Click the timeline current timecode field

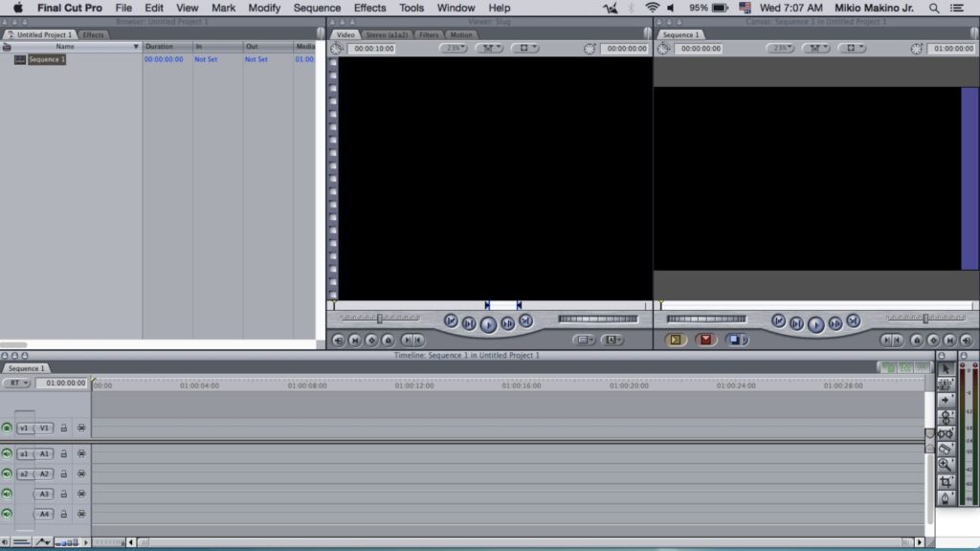(61, 383)
